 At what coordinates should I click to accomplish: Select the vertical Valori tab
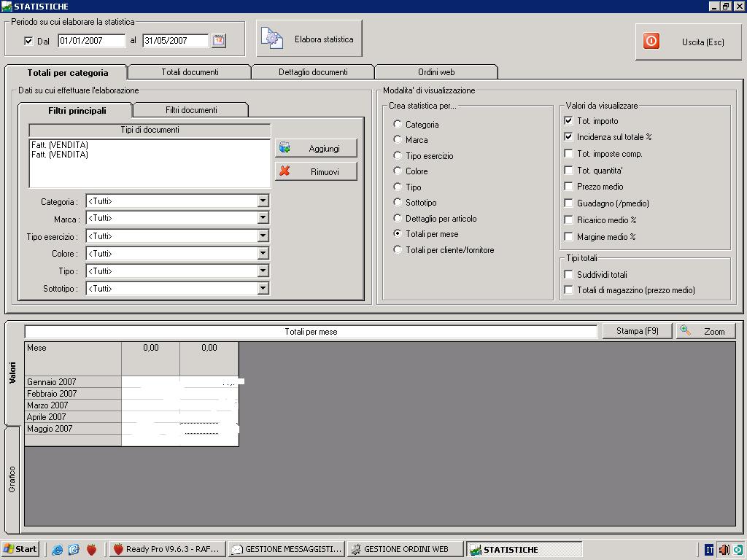tap(12, 373)
